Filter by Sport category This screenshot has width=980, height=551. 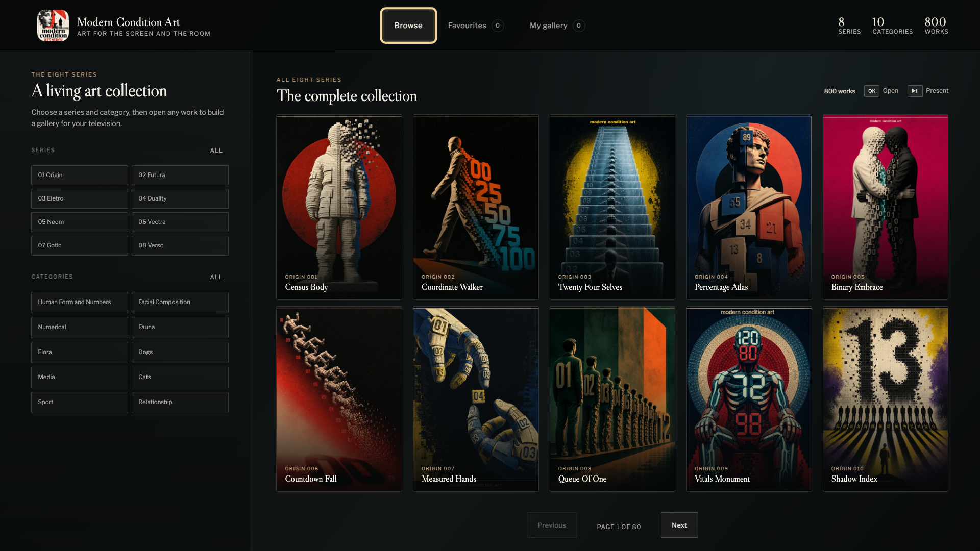pos(80,402)
